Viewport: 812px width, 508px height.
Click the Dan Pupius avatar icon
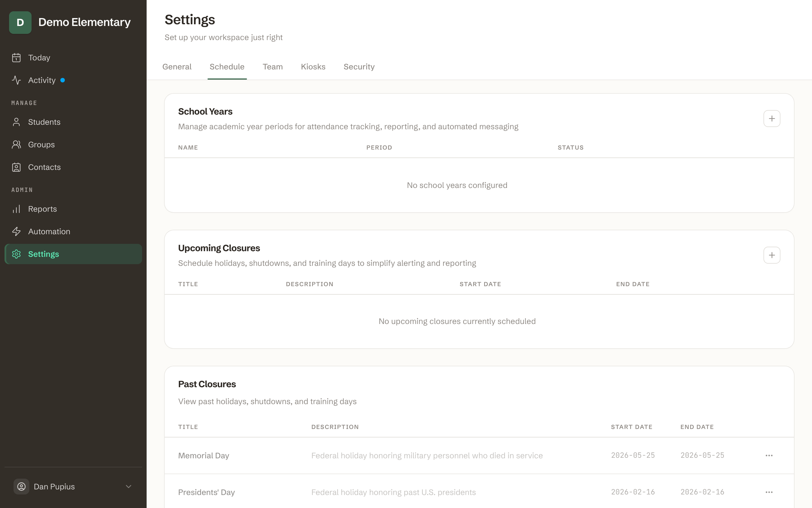click(x=21, y=487)
